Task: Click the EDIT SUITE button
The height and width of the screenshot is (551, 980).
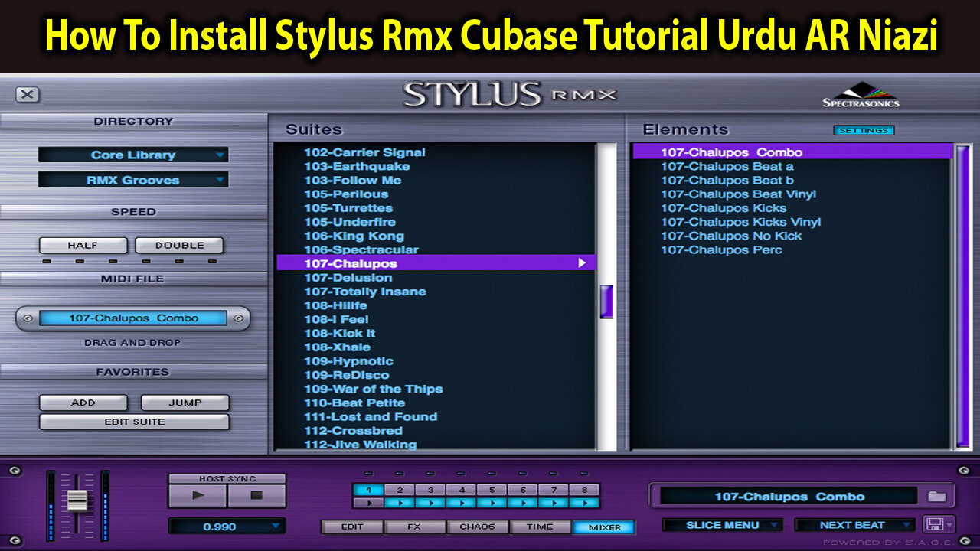Action: tap(134, 422)
